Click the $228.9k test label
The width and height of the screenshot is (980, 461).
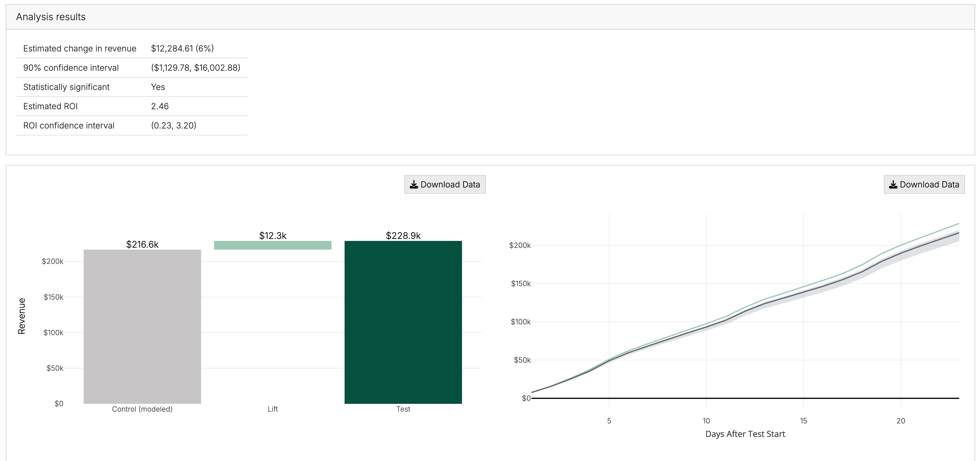(x=403, y=236)
